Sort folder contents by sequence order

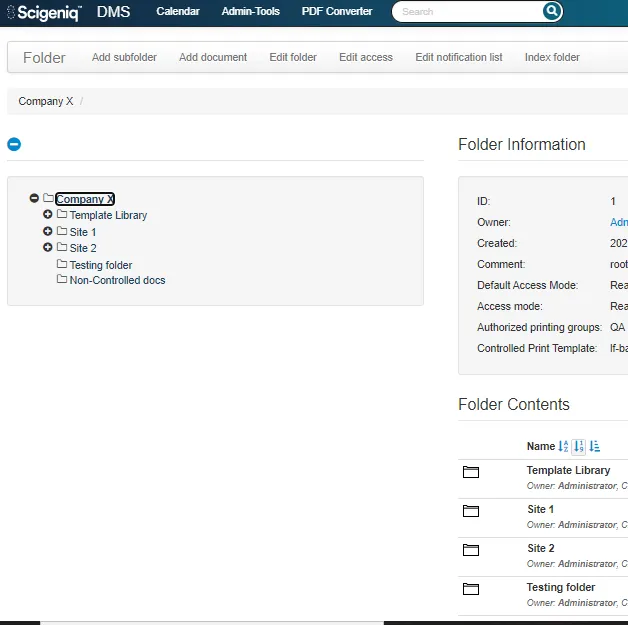595,447
